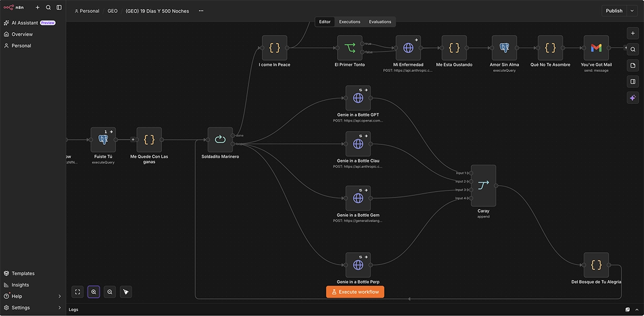Open the Fuiste Tú Postgres node

(103, 139)
